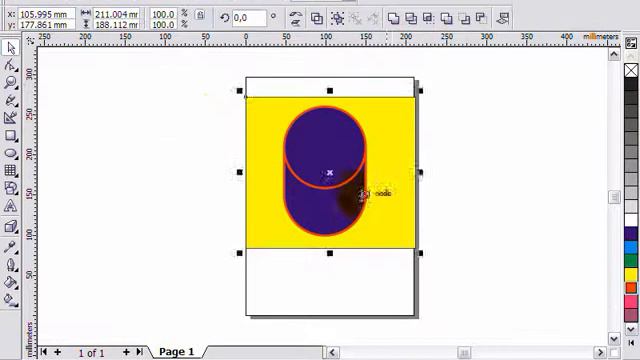Click the Simplify shaping icon

pyautogui.click(x=447, y=18)
